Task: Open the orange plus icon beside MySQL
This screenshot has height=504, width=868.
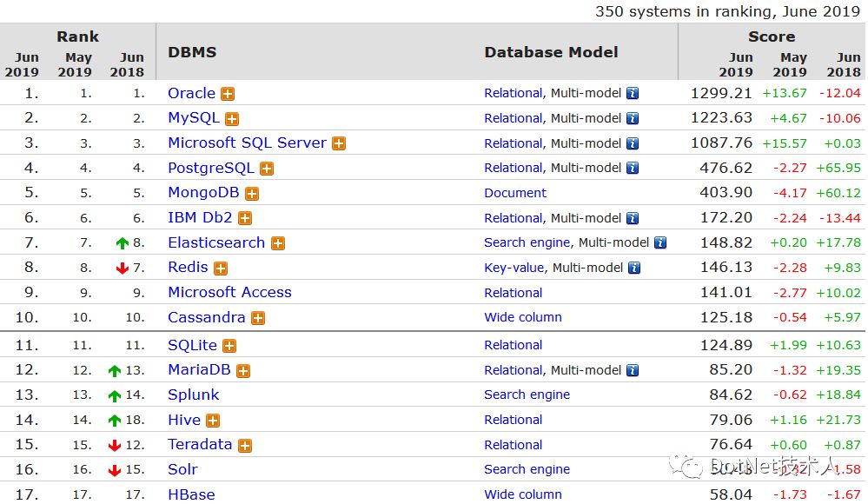Action: tap(232, 118)
